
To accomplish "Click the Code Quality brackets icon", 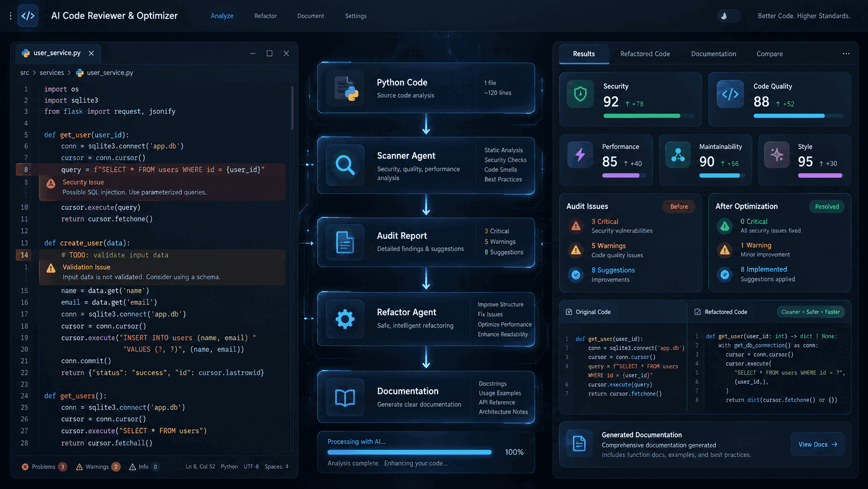I will point(730,94).
